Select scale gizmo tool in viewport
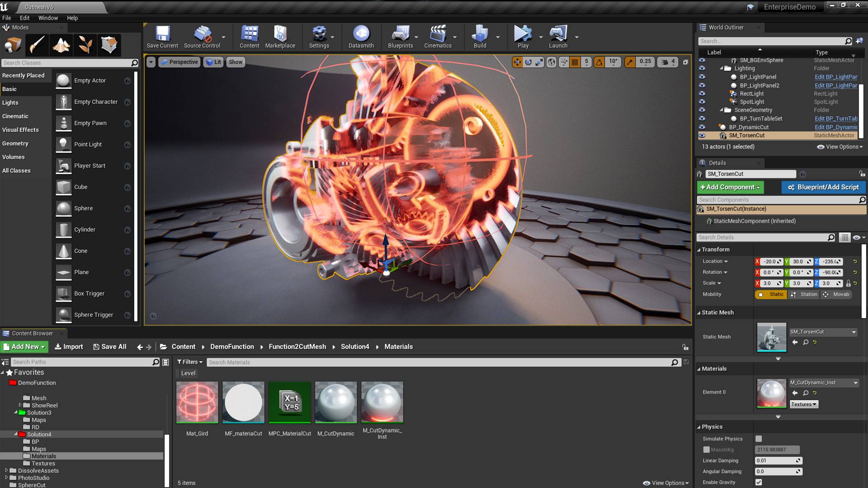The width and height of the screenshot is (868, 488). pyautogui.click(x=539, y=62)
